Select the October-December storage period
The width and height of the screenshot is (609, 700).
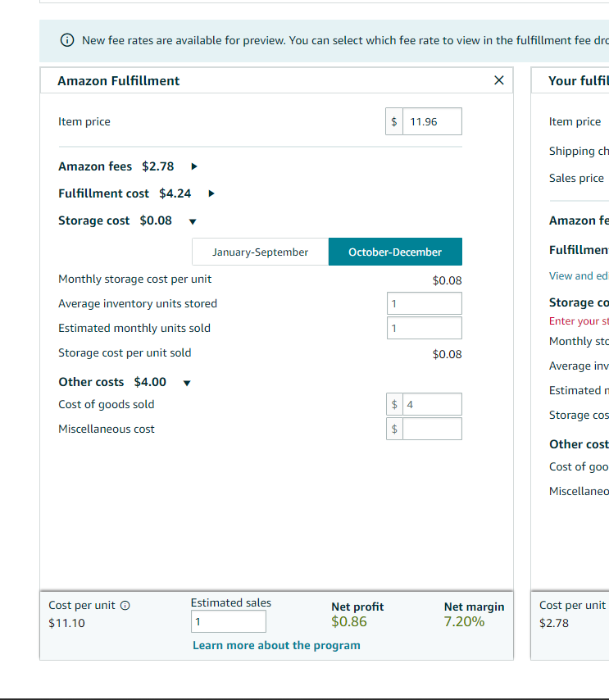pyautogui.click(x=395, y=252)
